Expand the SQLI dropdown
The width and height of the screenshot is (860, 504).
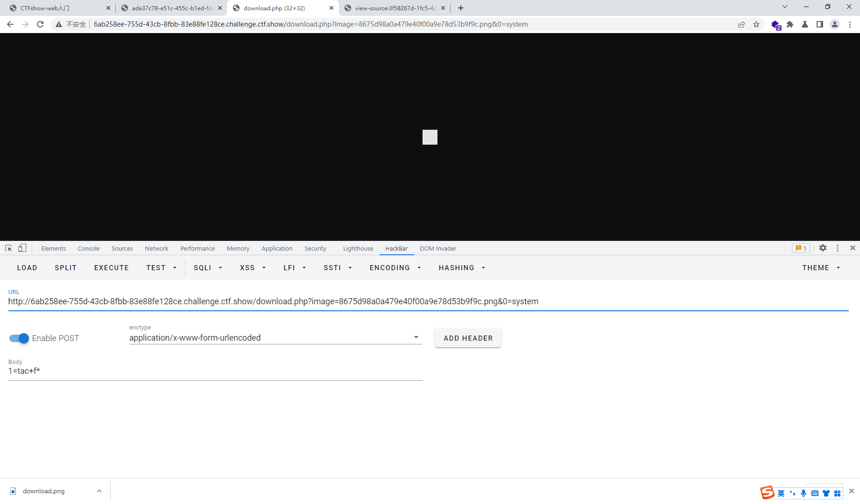click(208, 268)
